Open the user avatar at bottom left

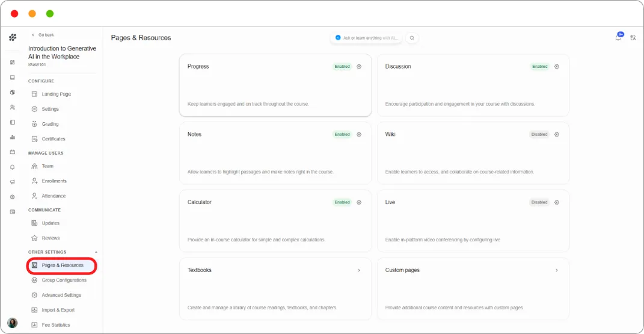click(x=12, y=323)
